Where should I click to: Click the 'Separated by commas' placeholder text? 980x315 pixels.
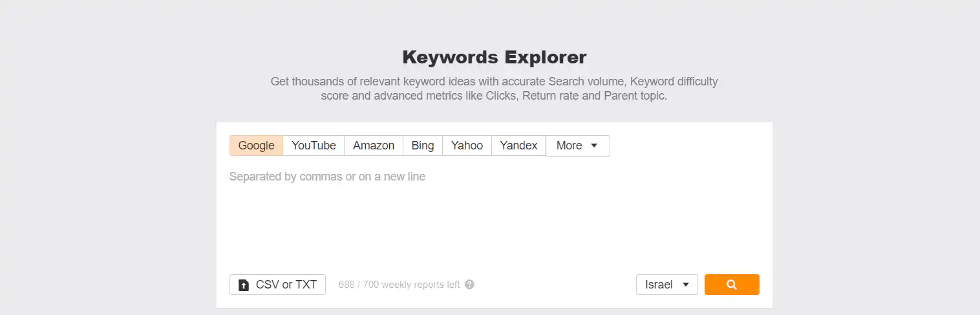[327, 177]
